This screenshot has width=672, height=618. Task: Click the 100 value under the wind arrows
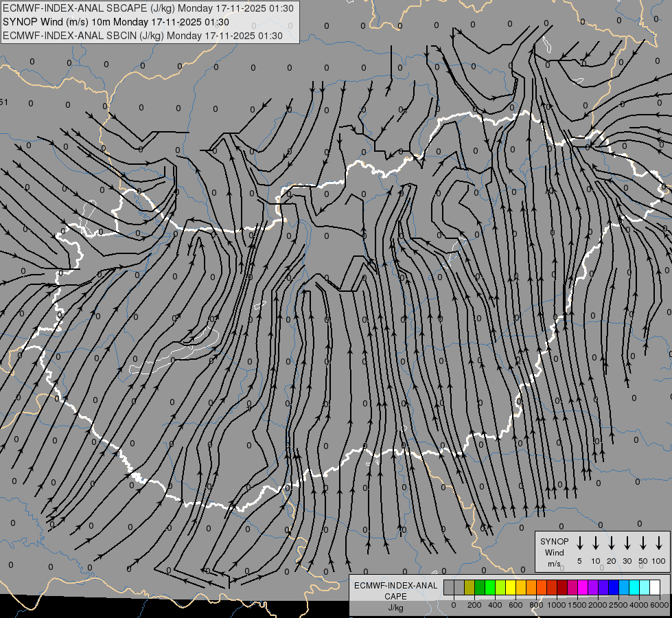pyautogui.click(x=659, y=561)
